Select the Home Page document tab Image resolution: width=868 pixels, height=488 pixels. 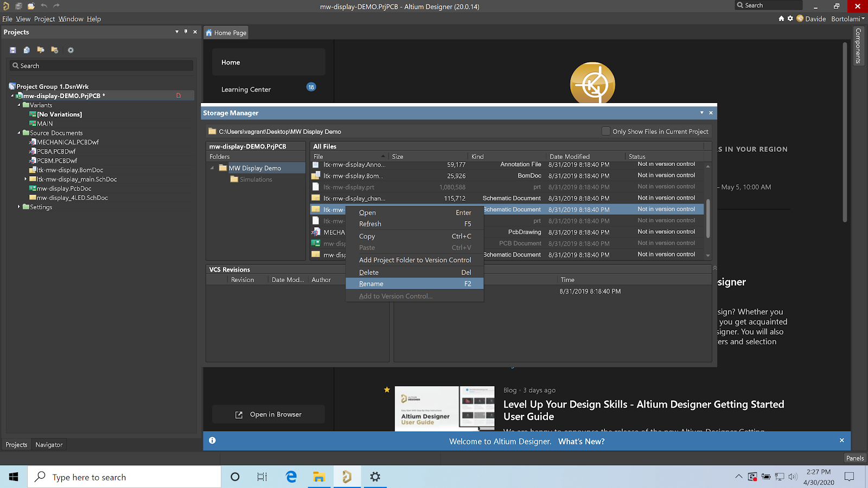click(226, 33)
